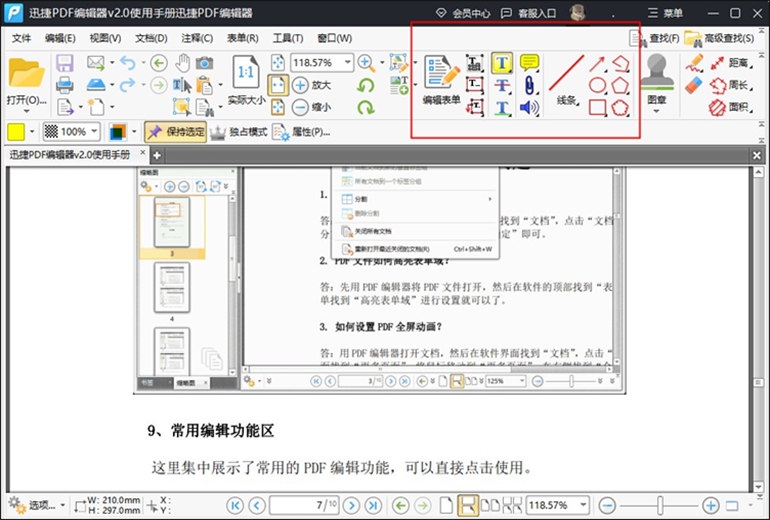
Task: Select the Oval shape tool
Action: 597,85
